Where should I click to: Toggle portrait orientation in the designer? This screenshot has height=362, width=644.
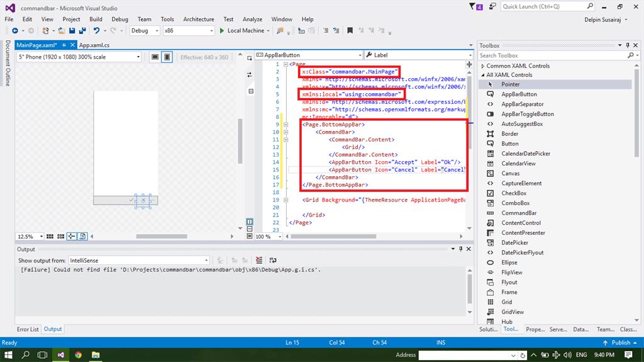point(167,57)
